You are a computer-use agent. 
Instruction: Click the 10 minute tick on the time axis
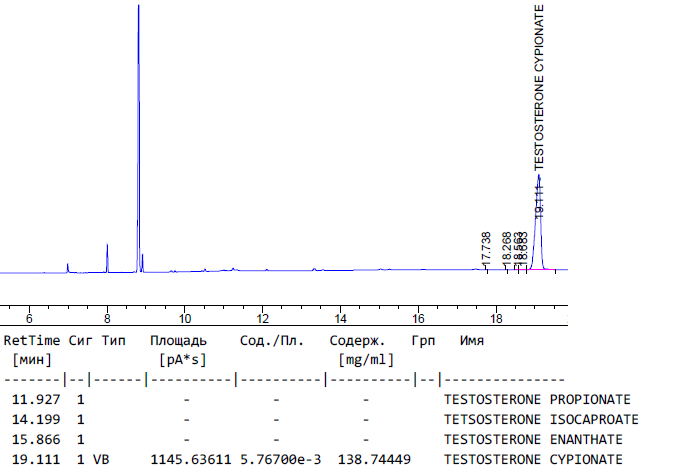tap(184, 318)
